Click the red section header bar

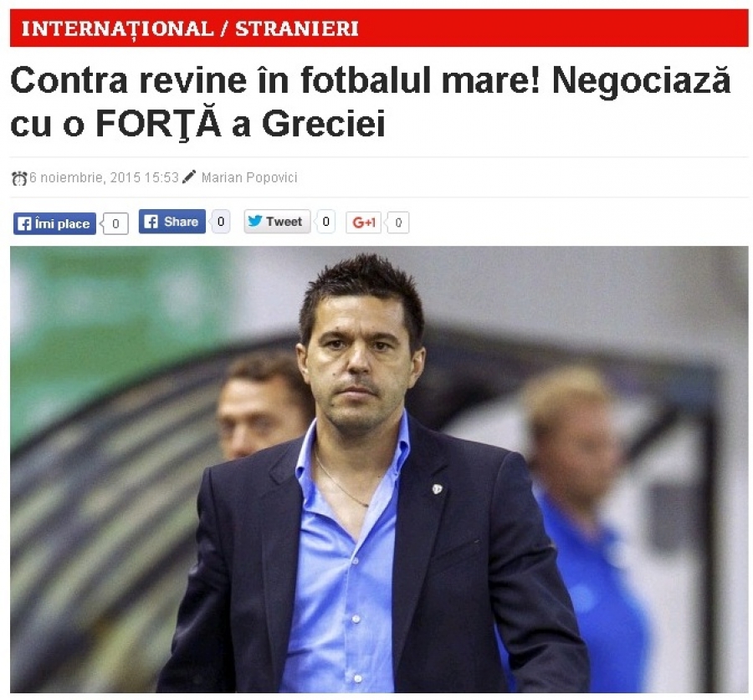pyautogui.click(x=379, y=28)
